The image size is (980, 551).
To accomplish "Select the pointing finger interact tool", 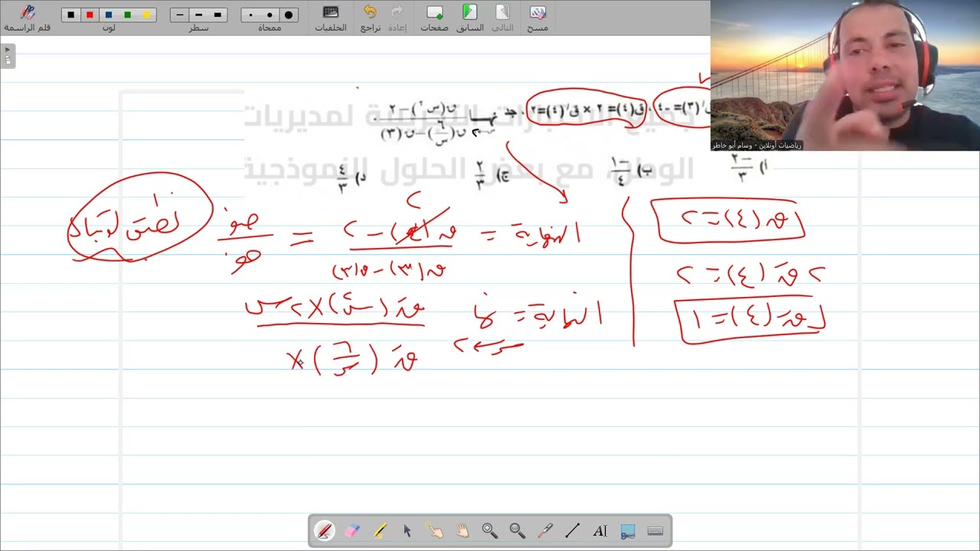I will click(434, 530).
